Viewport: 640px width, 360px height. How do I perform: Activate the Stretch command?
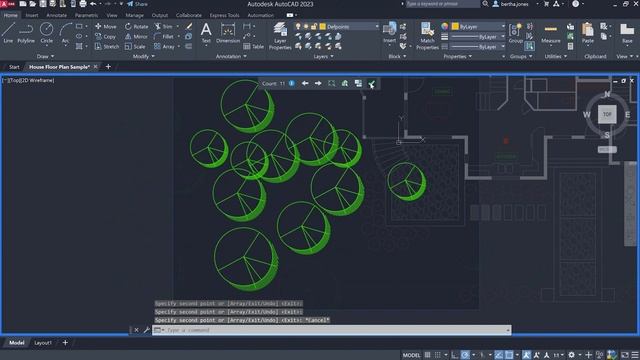[107, 47]
